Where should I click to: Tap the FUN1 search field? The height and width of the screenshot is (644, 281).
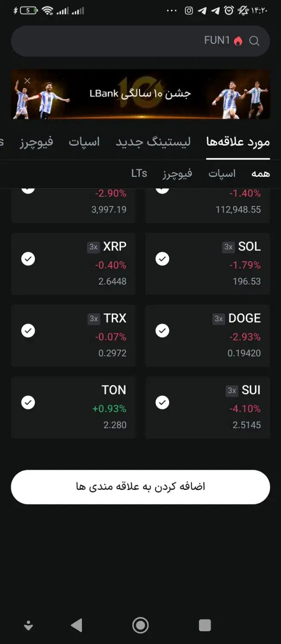(x=129, y=41)
